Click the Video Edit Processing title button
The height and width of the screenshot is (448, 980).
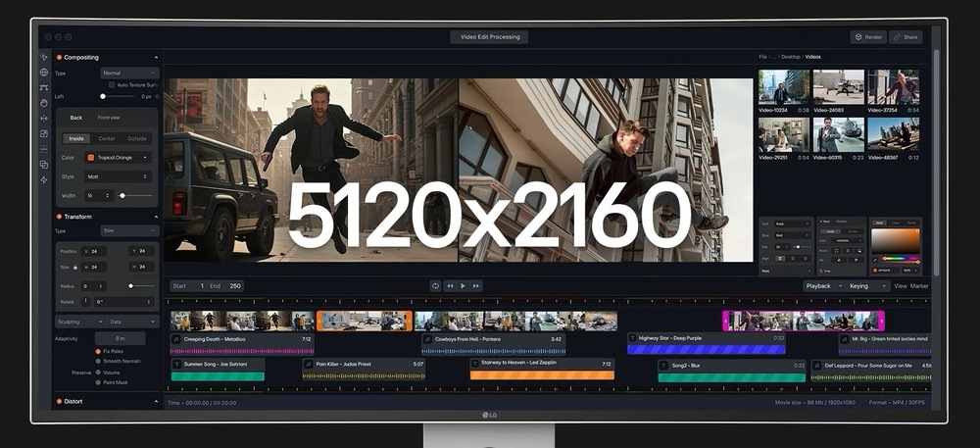[489, 37]
